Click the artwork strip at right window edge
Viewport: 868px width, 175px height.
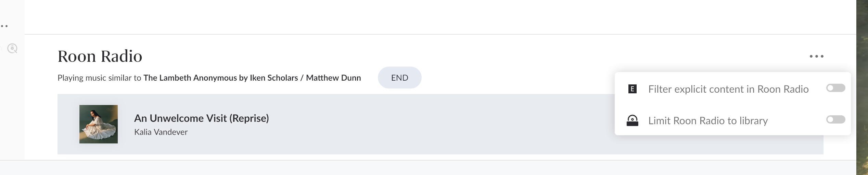[862, 87]
